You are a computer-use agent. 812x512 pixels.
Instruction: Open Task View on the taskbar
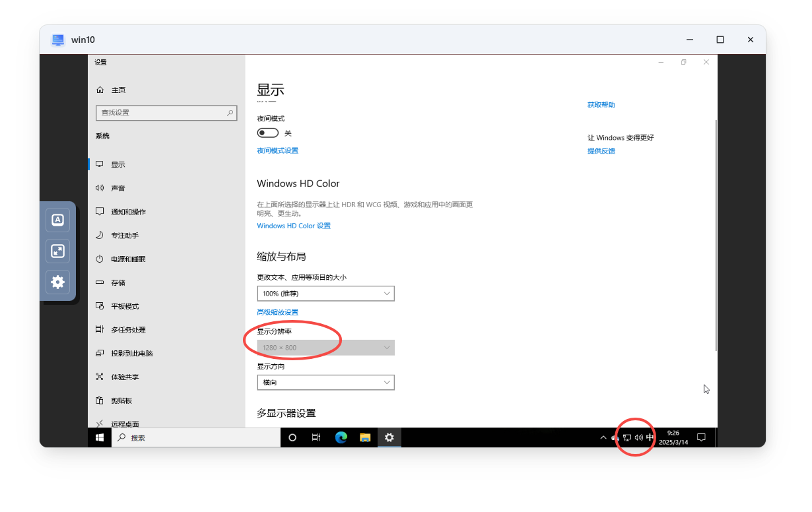point(316,437)
